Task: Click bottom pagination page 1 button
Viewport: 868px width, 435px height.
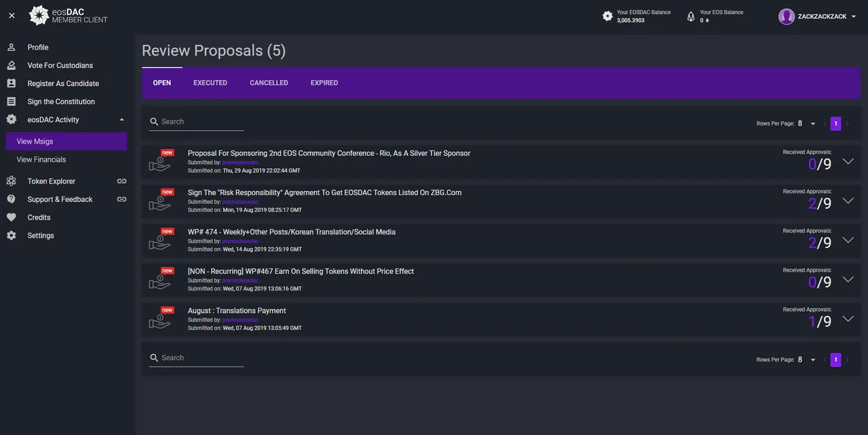Action: [x=835, y=360]
